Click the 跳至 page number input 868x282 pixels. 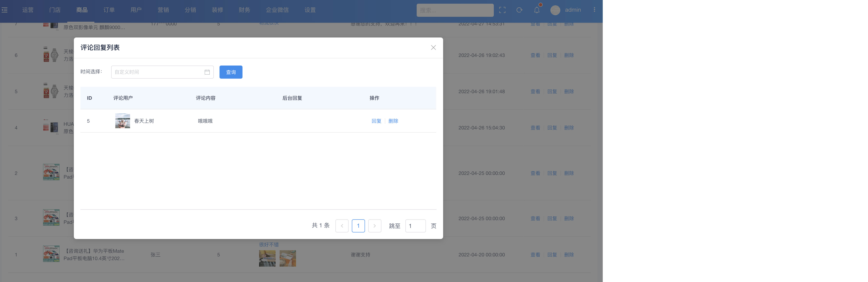[415, 226]
